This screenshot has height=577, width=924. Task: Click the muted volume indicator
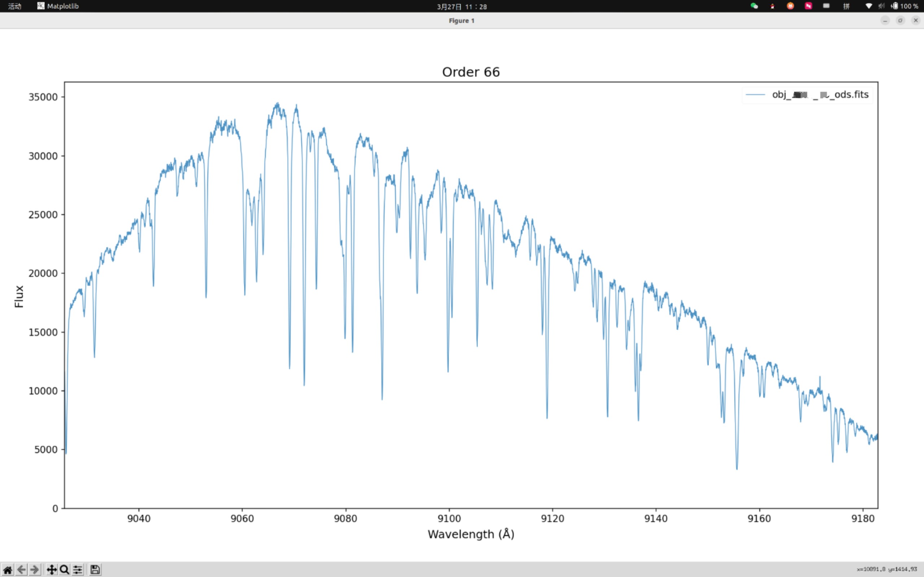[882, 6]
